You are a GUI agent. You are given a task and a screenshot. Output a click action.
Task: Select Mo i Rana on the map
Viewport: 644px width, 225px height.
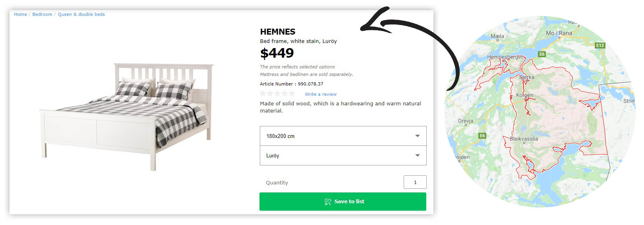[559, 33]
